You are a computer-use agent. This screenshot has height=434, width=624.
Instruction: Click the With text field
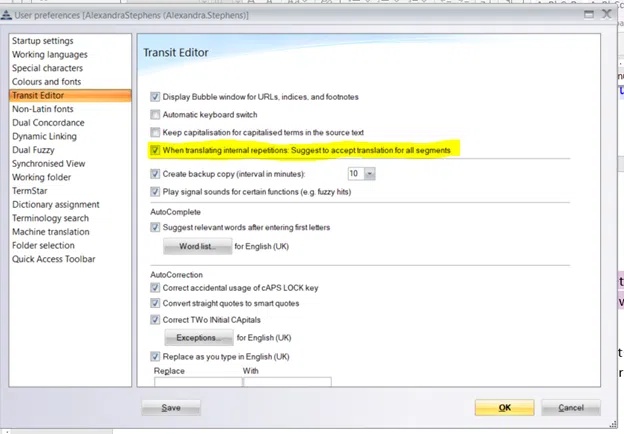pos(287,382)
